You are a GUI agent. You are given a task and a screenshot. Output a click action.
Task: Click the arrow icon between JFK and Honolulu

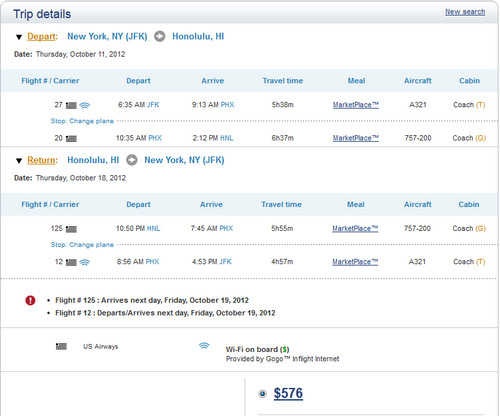(x=160, y=36)
